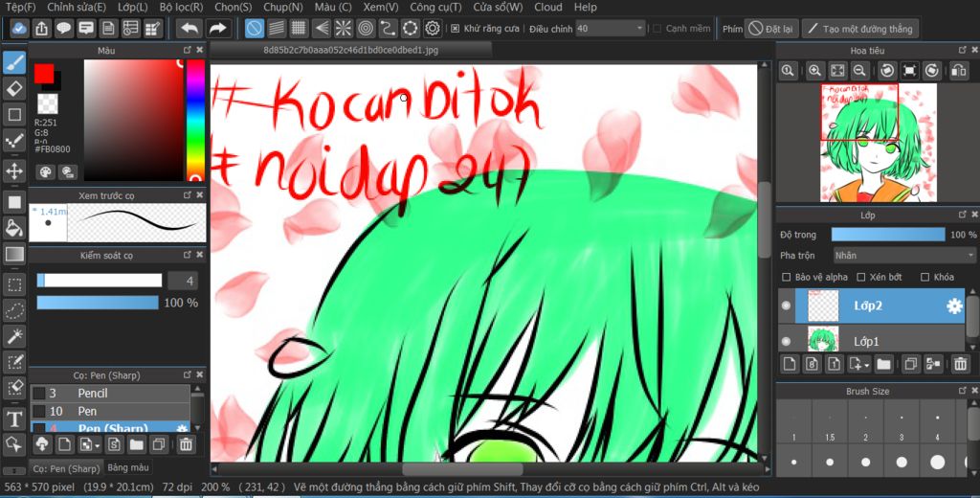Enable concentric circle snap
This screenshot has height=498, width=980.
[367, 28]
